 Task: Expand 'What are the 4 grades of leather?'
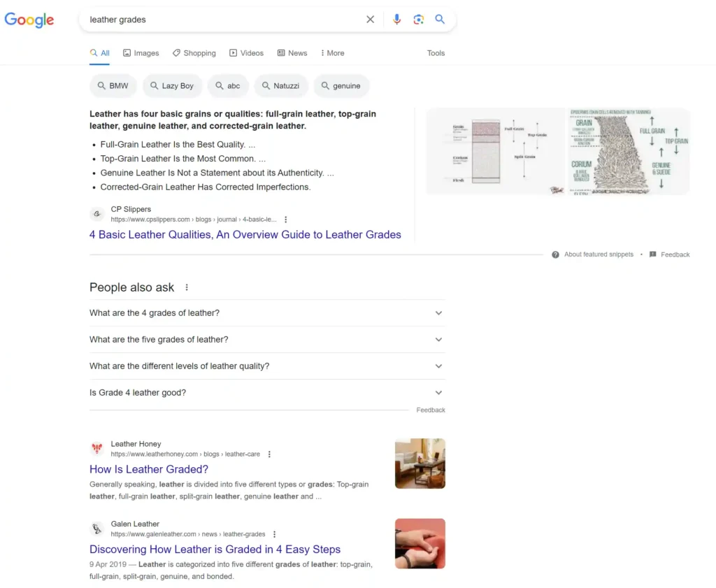coord(267,313)
